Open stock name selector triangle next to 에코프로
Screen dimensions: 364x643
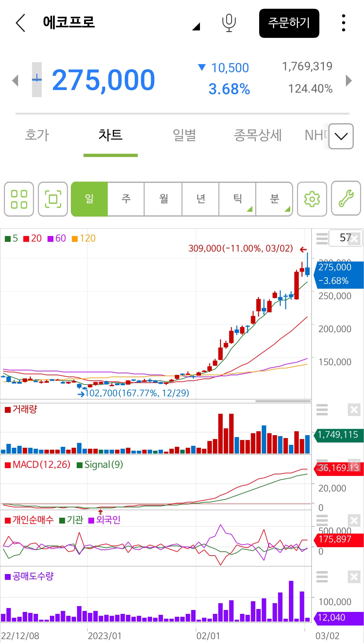pyautogui.click(x=196, y=27)
